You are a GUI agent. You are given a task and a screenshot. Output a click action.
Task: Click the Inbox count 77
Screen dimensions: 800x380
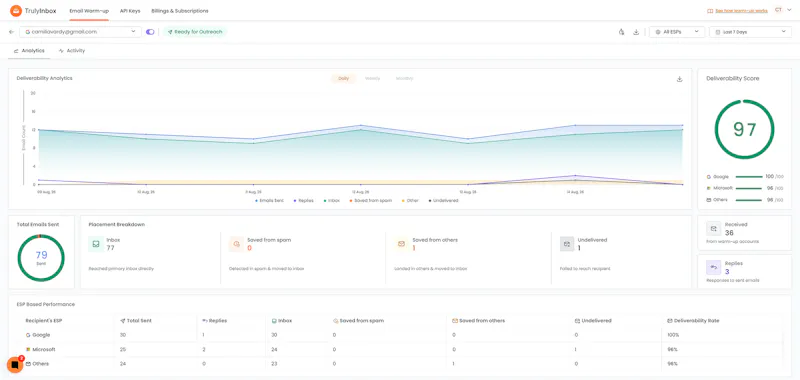point(110,248)
